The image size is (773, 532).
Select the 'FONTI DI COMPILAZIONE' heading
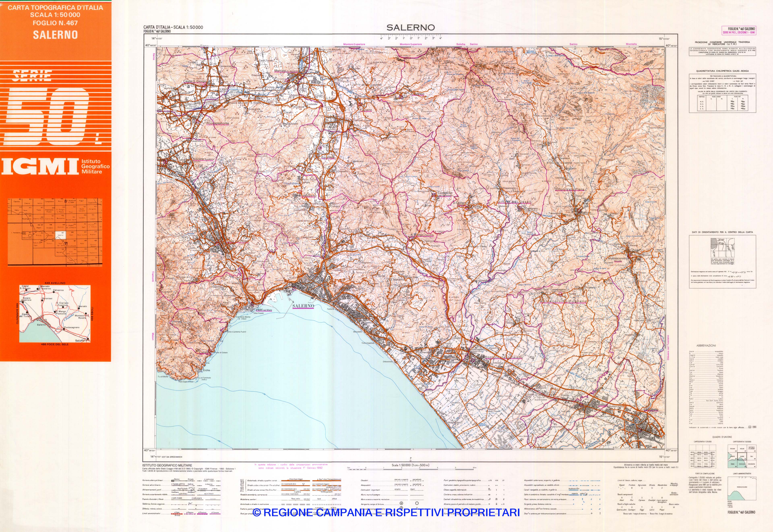(x=705, y=473)
